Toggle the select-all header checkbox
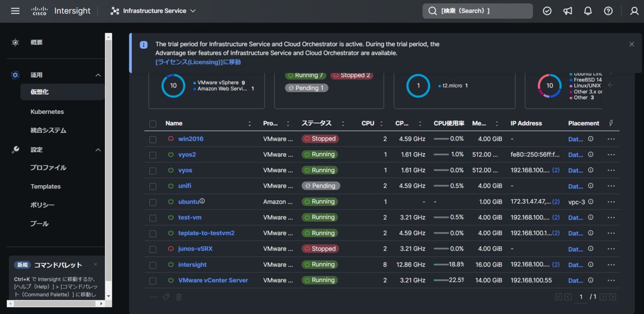The height and width of the screenshot is (314, 644). point(153,124)
